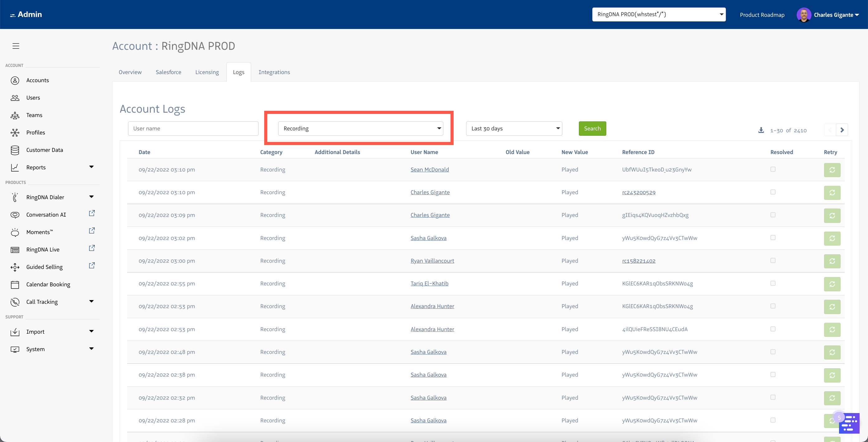Expand the Reports sidebar section
Viewport: 868px width, 442px height.
click(91, 167)
